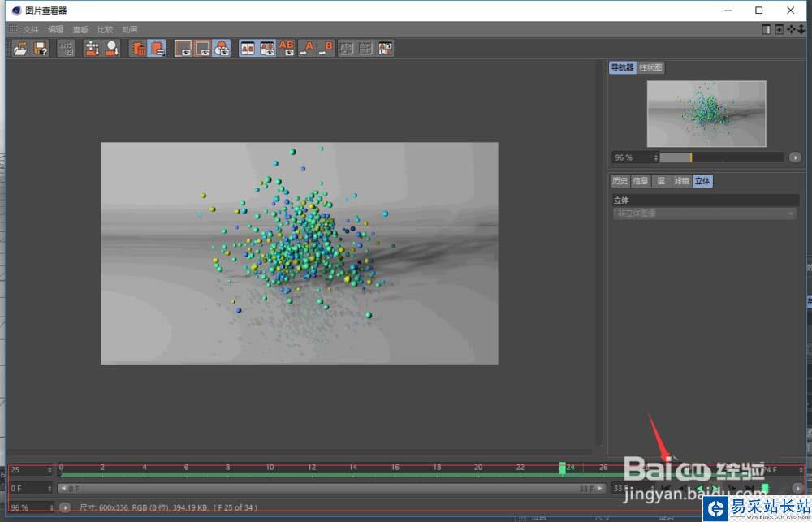This screenshot has height=522, width=812.
Task: Toggle the red-outlined frame display eye icon
Action: (202, 49)
